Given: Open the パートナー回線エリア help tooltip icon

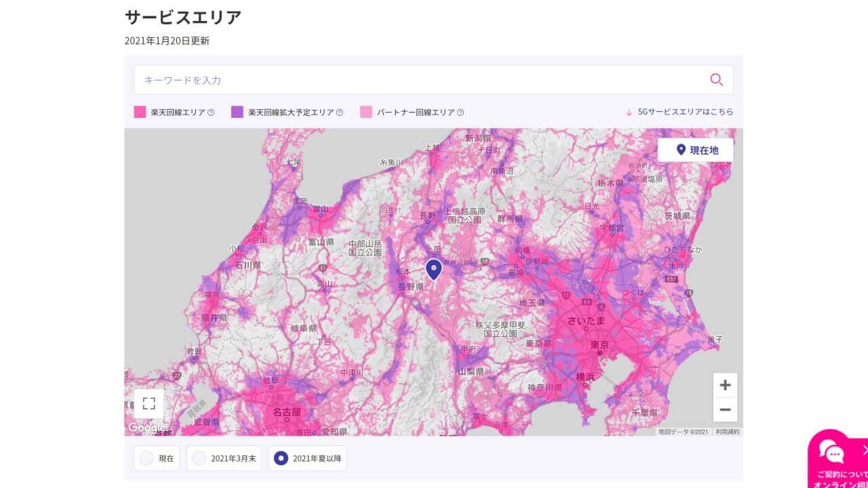Looking at the screenshot, I should 460,112.
